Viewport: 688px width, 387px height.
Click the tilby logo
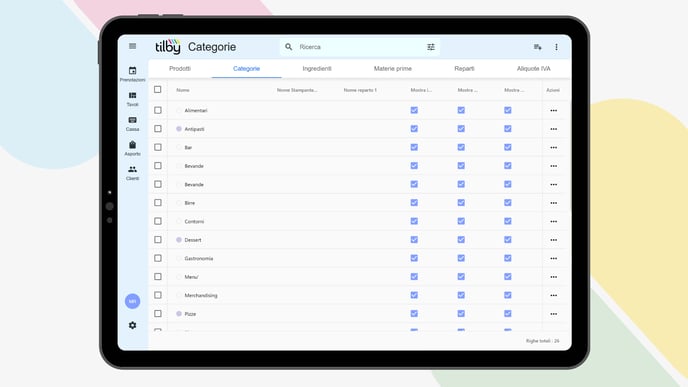pos(168,46)
